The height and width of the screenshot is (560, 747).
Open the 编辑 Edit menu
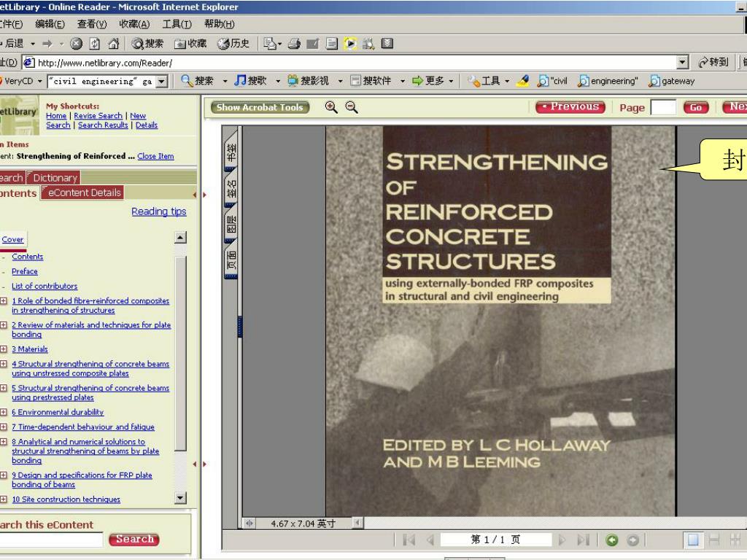[x=50, y=24]
